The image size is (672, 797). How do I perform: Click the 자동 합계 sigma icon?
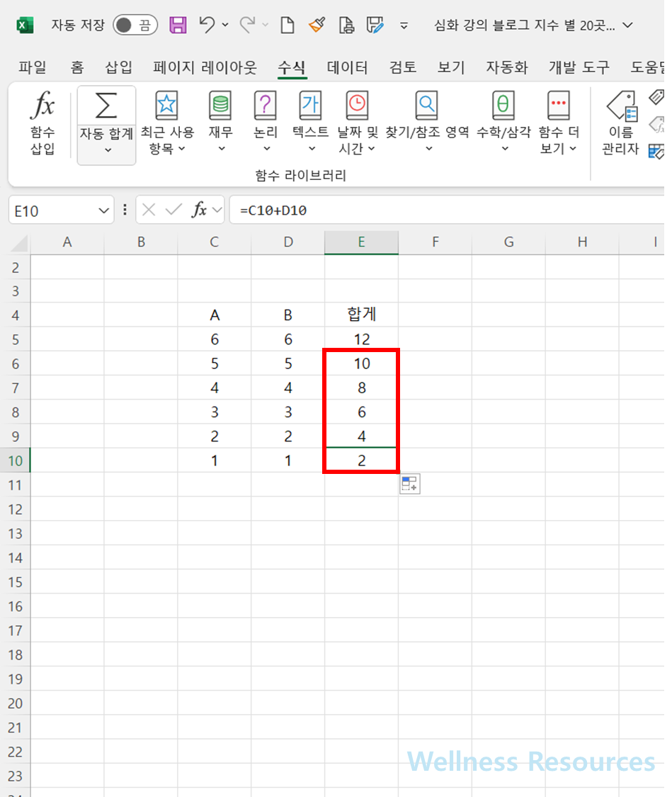tap(106, 106)
